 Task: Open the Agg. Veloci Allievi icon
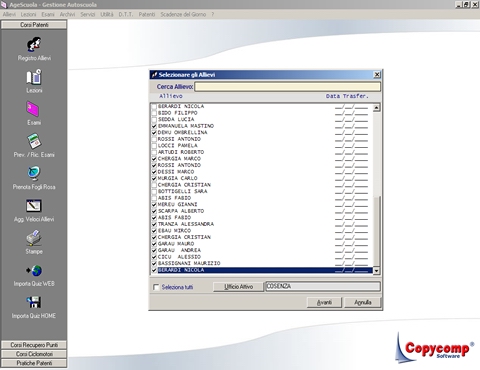pyautogui.click(x=34, y=206)
